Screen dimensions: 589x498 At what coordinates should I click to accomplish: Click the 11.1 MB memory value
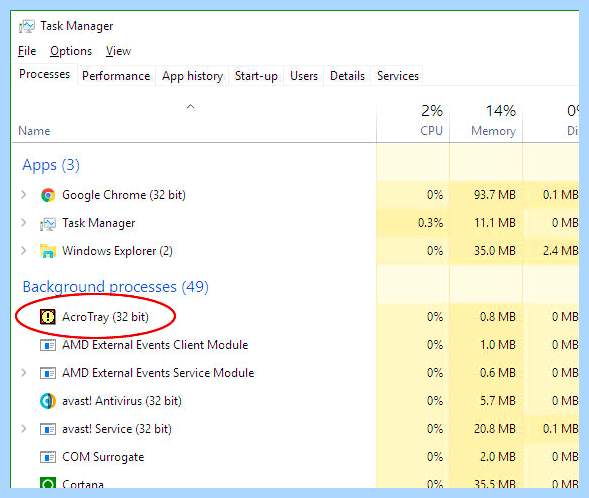pyautogui.click(x=494, y=223)
